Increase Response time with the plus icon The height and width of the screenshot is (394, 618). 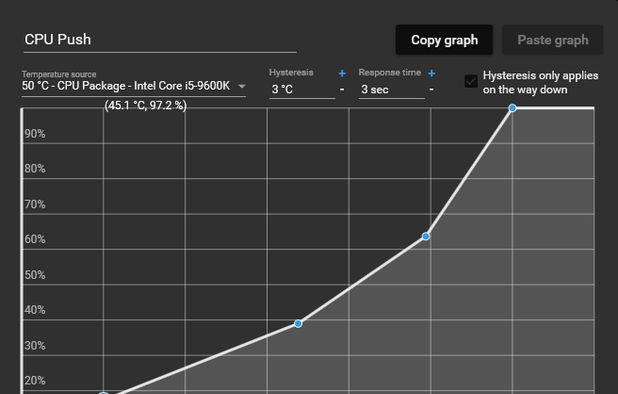coord(432,73)
